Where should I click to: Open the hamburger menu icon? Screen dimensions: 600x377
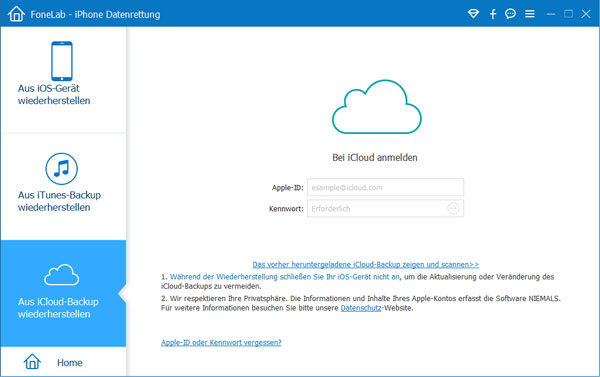[x=530, y=14]
